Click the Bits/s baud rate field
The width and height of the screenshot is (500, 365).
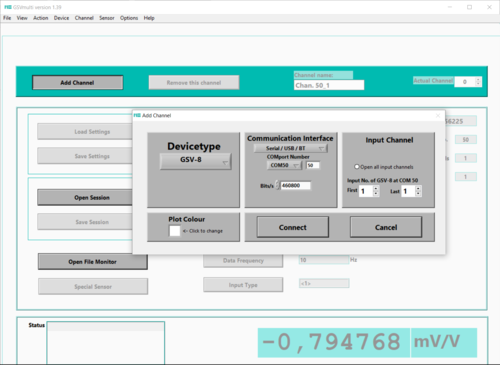pyautogui.click(x=296, y=185)
